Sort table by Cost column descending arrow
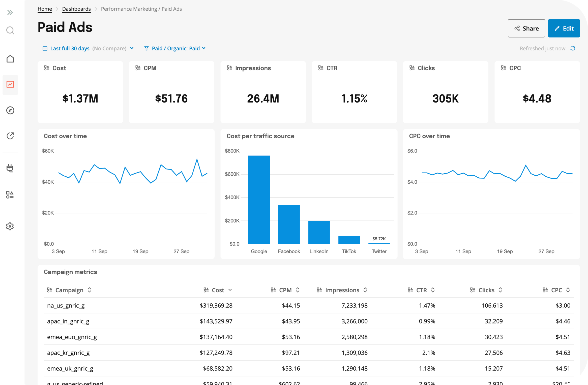Screen dimensions: 588x385 coord(230,290)
